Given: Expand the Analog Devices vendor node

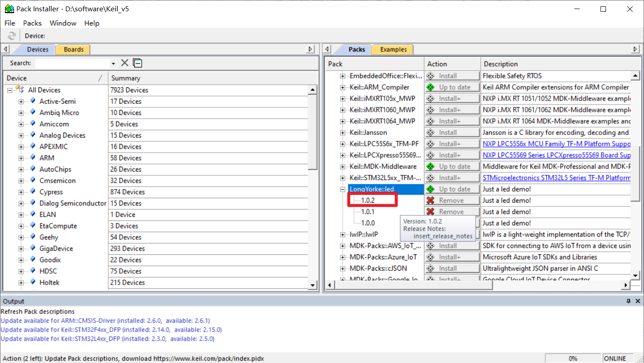Looking at the screenshot, I should [x=21, y=135].
